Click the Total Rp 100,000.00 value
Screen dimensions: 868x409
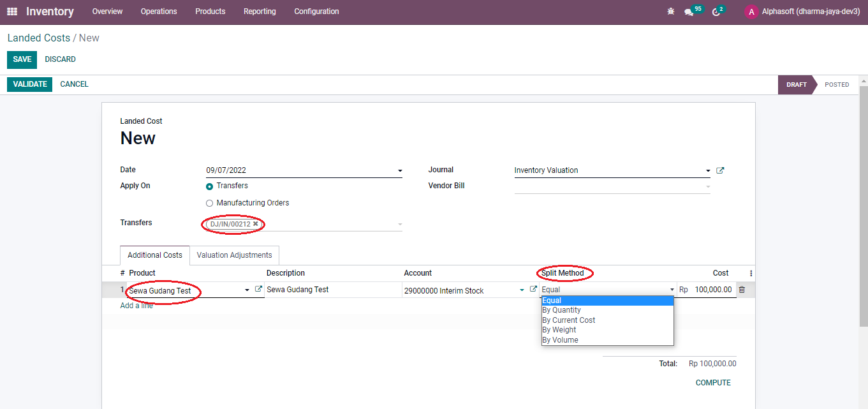coord(712,364)
